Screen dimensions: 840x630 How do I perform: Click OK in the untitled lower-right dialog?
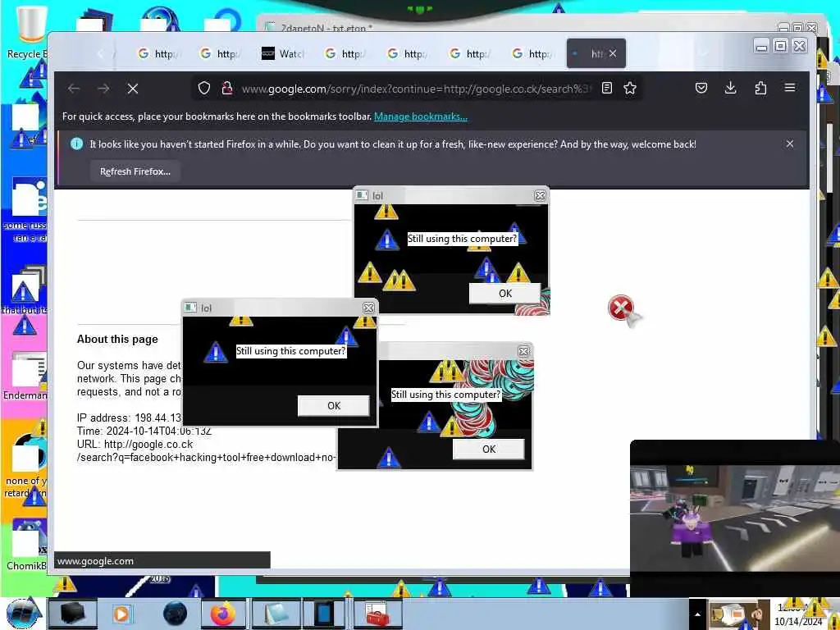(489, 449)
